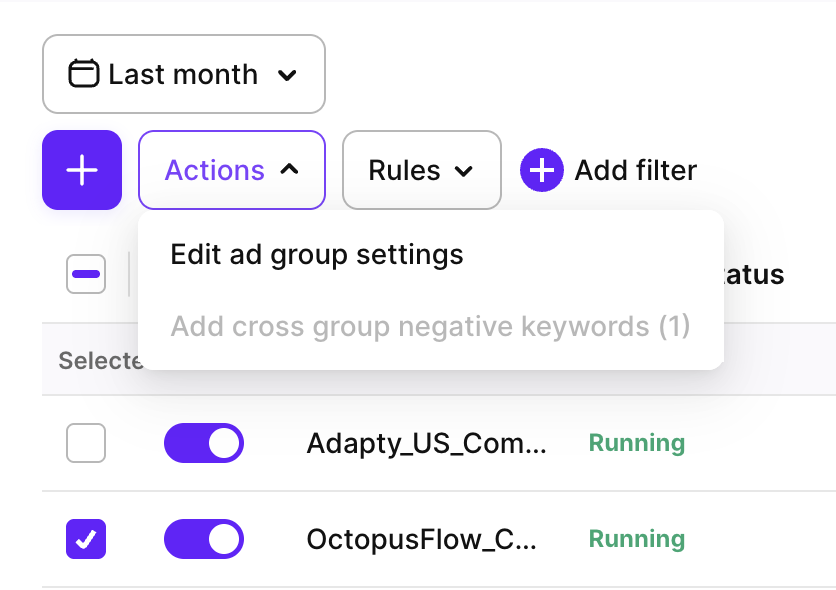
Task: Click the calendar icon in the date range button
Action: tap(84, 74)
